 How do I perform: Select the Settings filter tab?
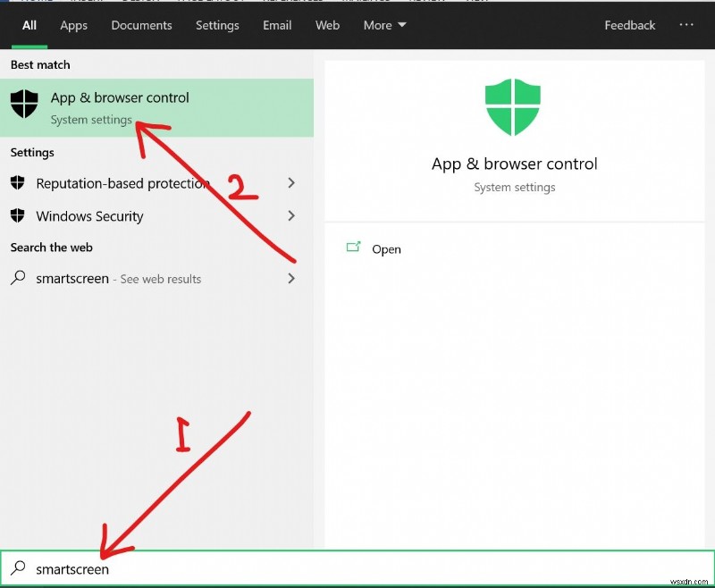coord(217,25)
